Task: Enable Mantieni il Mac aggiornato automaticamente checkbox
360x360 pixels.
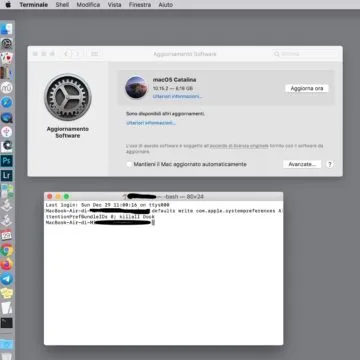Action: click(x=129, y=164)
